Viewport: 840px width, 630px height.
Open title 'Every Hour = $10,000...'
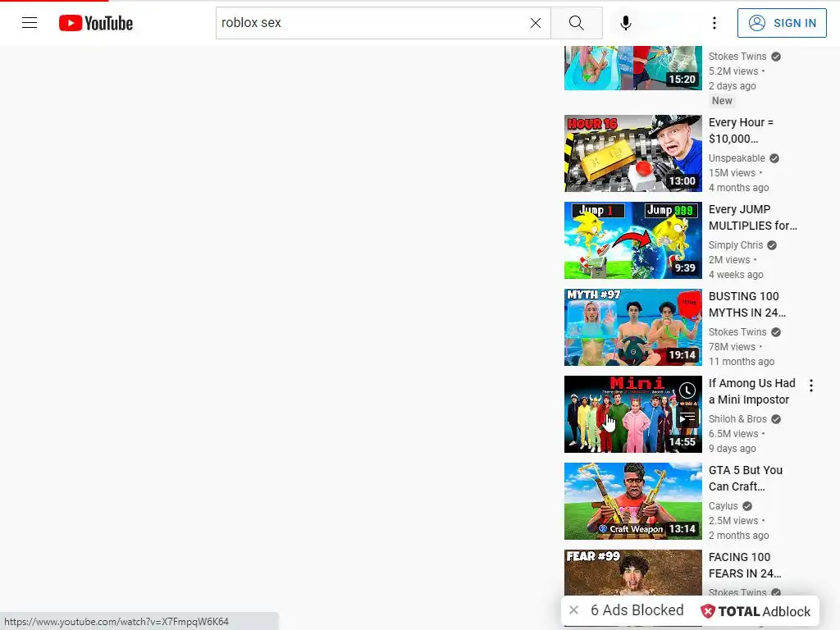[x=741, y=130]
